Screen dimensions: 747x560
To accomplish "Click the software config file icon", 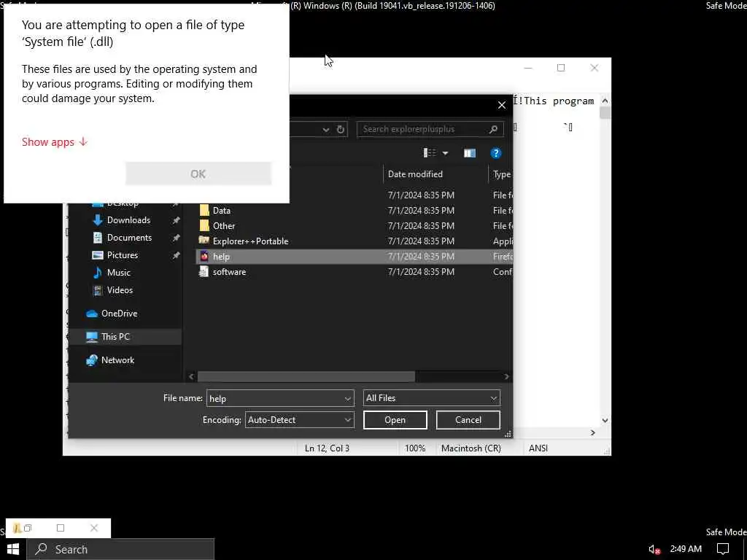I will (x=204, y=272).
